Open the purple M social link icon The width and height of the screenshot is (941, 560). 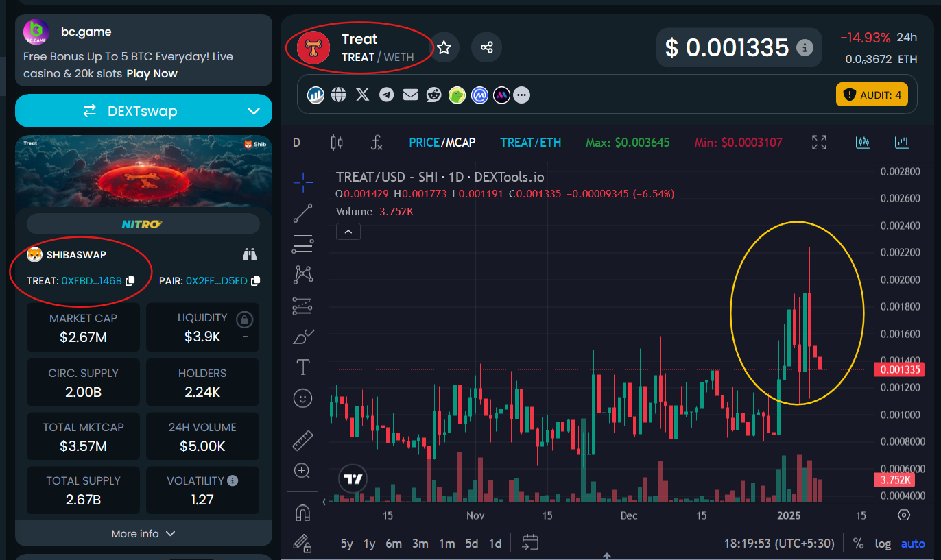pos(501,95)
